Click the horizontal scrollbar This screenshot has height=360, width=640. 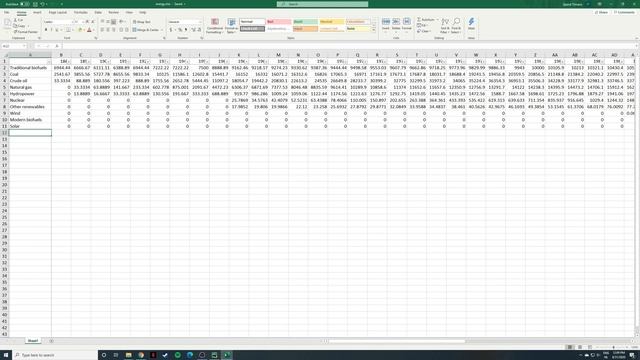397,341
